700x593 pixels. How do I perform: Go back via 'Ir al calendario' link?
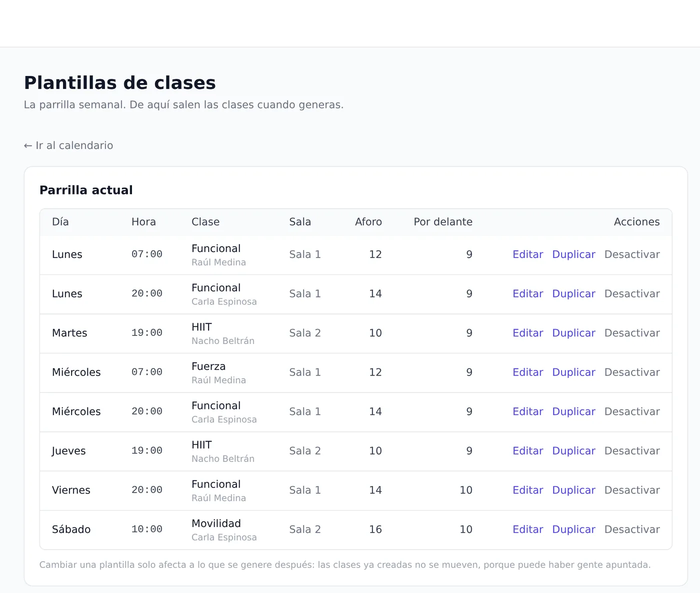coord(68,145)
